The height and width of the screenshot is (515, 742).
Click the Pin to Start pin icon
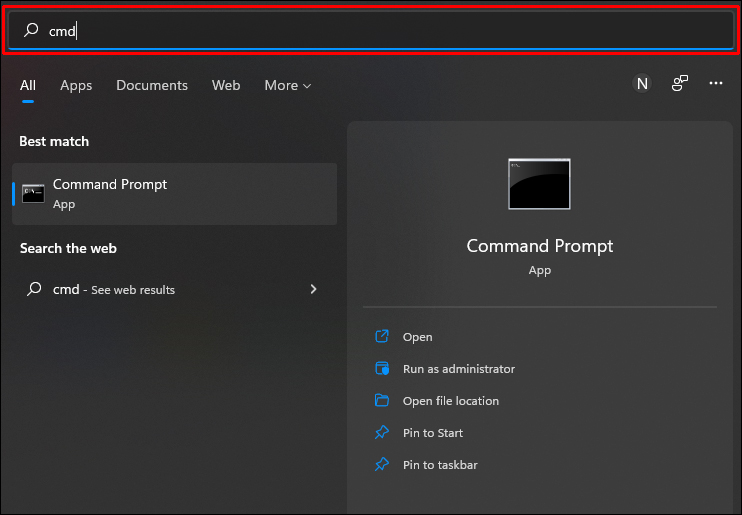(381, 433)
